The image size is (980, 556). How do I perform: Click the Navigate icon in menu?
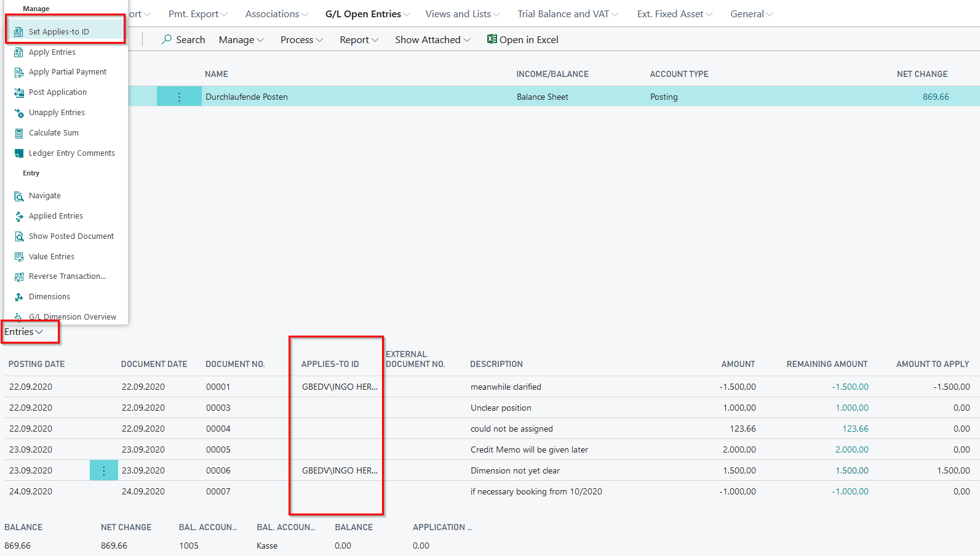19,196
